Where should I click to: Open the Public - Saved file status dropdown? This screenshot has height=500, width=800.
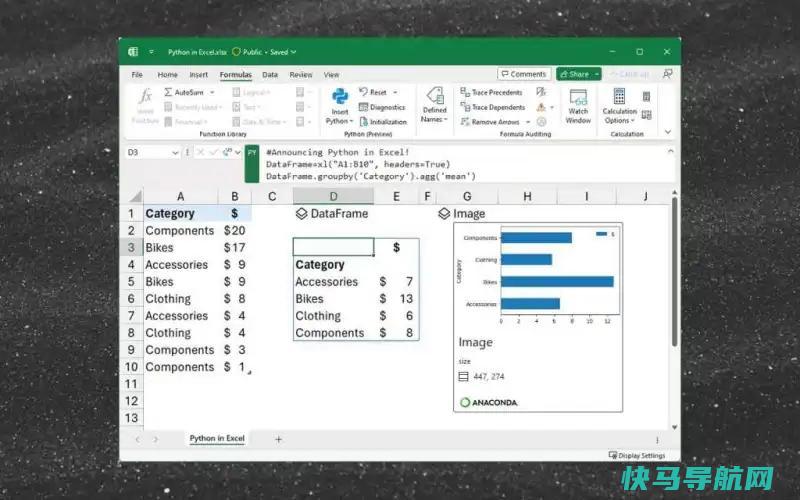click(264, 52)
